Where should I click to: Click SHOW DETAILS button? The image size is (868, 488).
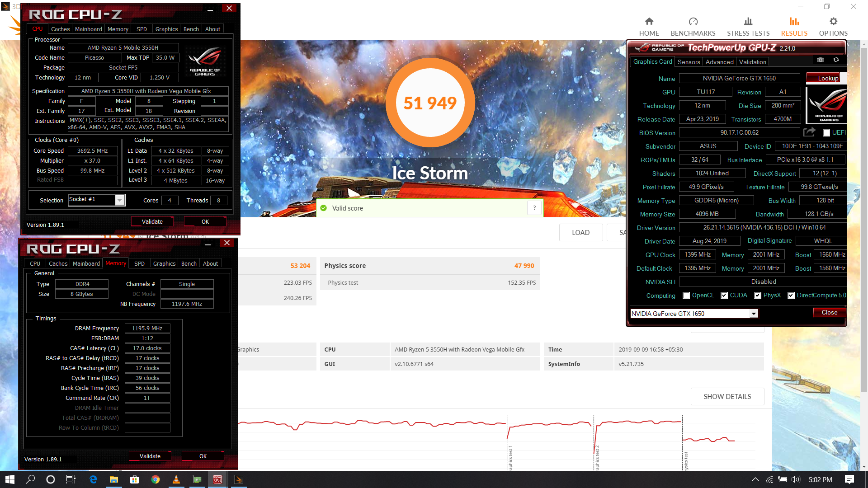click(727, 396)
